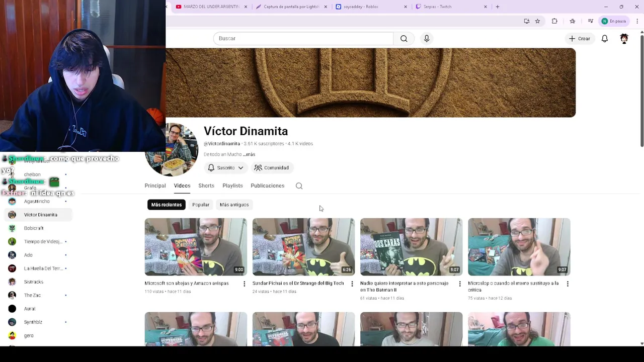Open The Batman II video thumbnail

click(x=411, y=247)
